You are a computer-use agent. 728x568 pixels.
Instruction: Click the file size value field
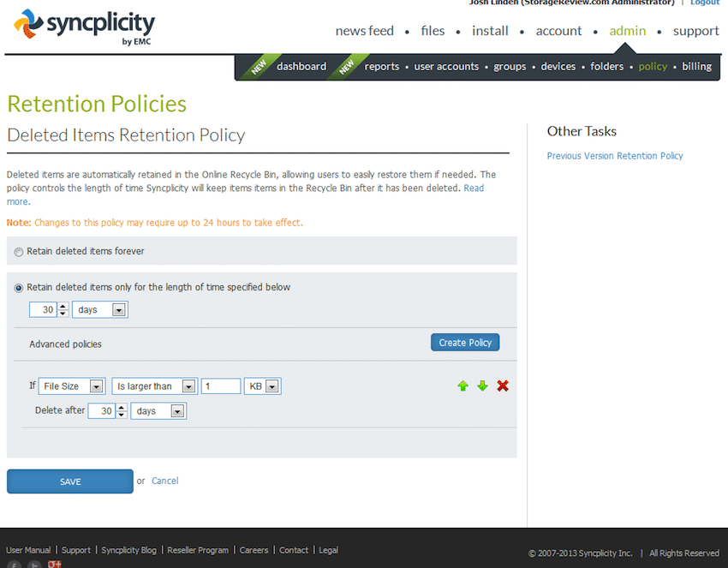tap(221, 386)
